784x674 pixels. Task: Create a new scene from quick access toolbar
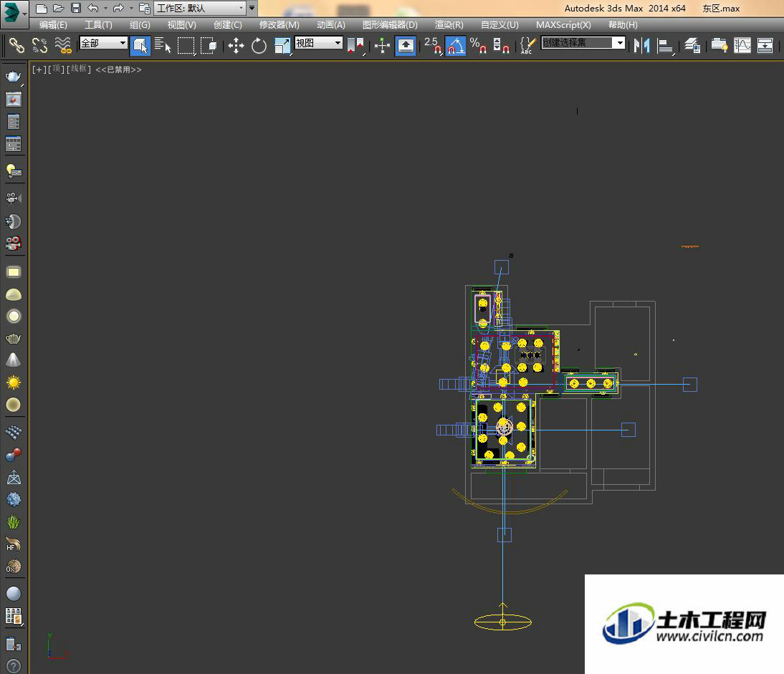42,8
